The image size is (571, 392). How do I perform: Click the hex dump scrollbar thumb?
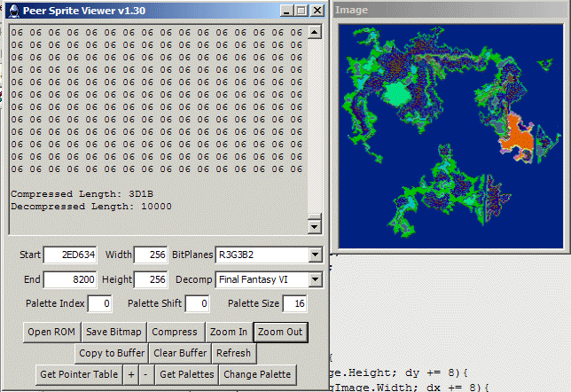pyautogui.click(x=315, y=216)
